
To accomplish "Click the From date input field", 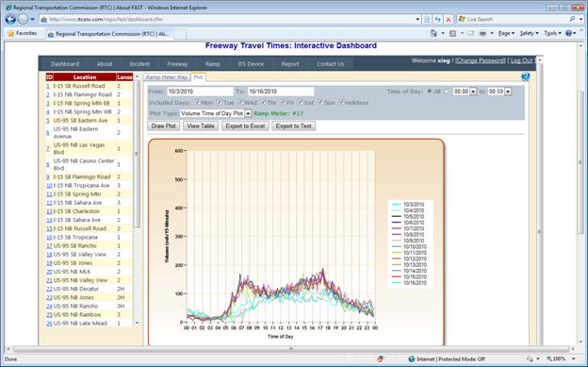I will point(200,92).
